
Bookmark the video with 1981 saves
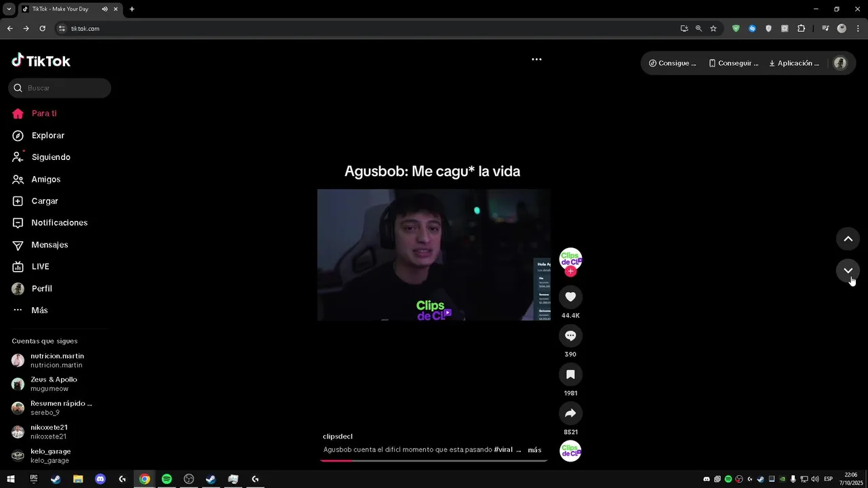point(570,374)
